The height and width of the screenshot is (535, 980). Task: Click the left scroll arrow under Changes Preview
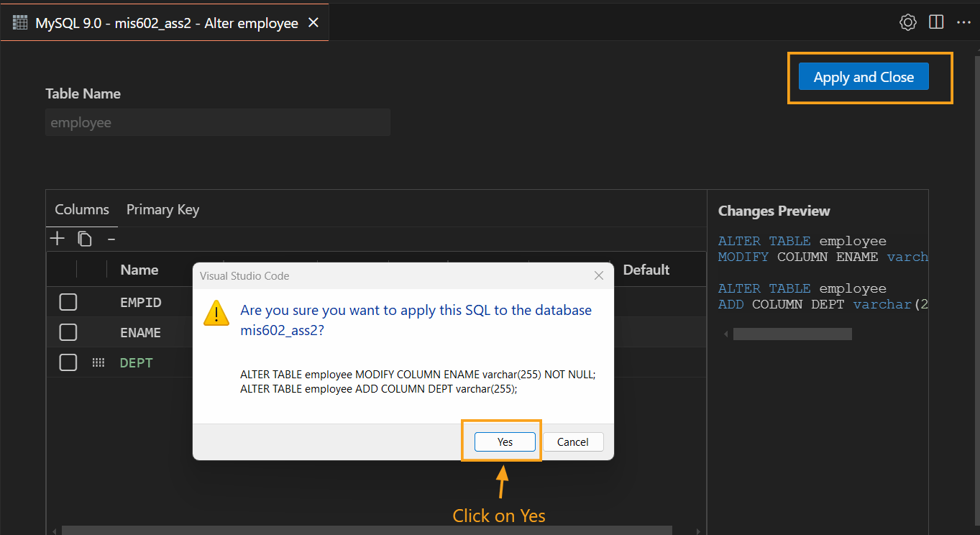[x=725, y=333]
